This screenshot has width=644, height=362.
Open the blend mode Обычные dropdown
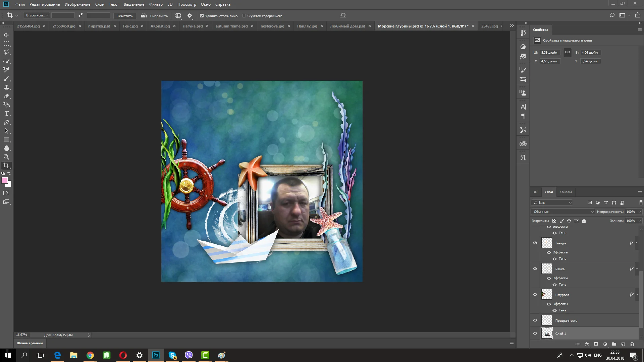[563, 212]
